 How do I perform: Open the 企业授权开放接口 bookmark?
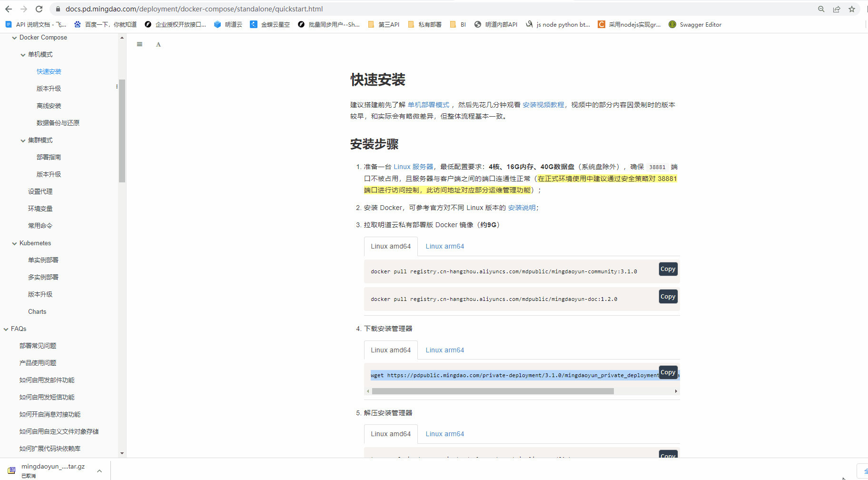(x=175, y=24)
